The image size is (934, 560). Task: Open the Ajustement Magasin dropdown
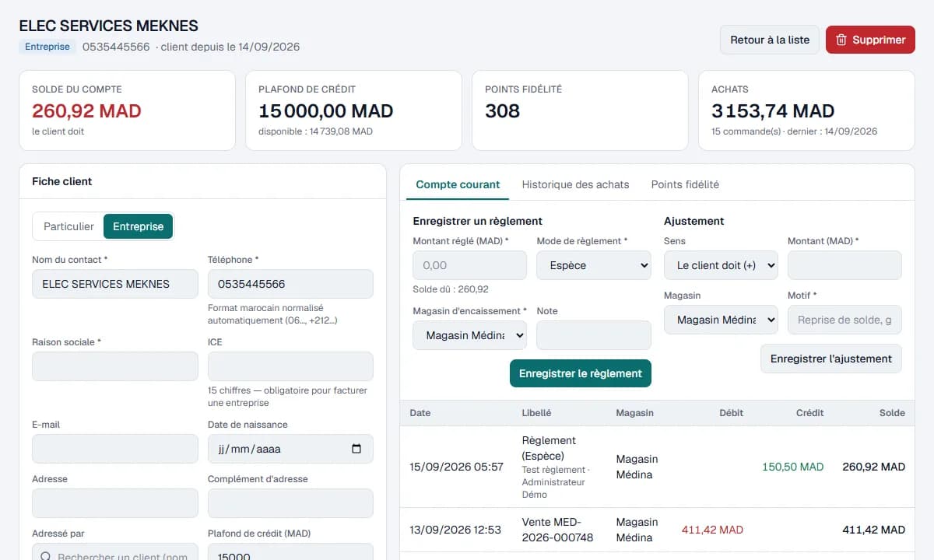click(721, 320)
